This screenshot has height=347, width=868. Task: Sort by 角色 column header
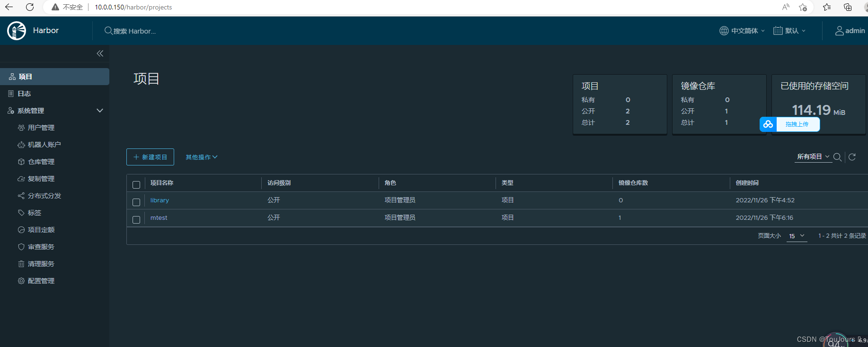coord(390,183)
